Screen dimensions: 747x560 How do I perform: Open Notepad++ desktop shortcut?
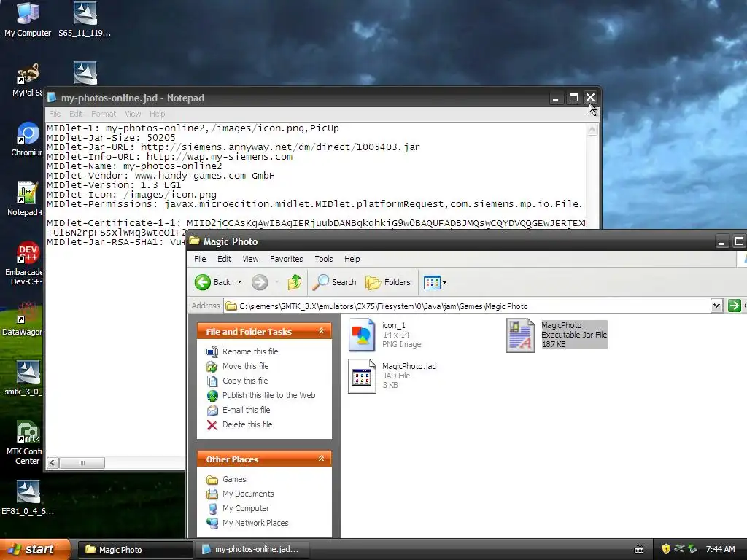26,198
